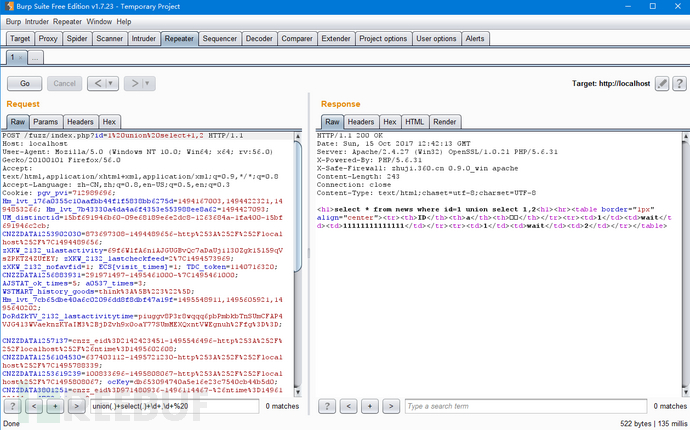
Task: Open the Alerts tab
Action: pyautogui.click(x=475, y=38)
